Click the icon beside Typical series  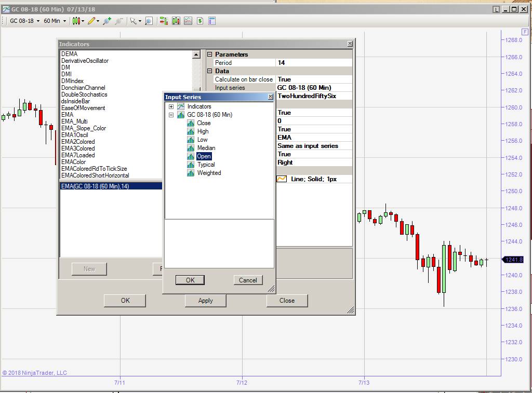point(191,165)
